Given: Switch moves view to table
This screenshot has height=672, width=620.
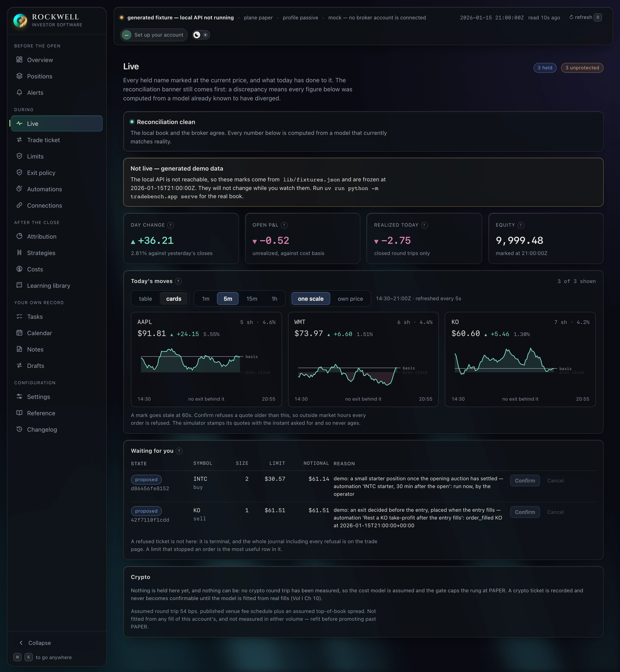Looking at the screenshot, I should (146, 299).
